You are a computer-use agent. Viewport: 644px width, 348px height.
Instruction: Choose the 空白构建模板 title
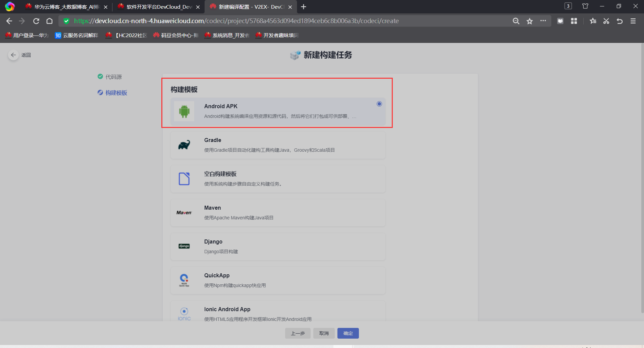pos(220,174)
